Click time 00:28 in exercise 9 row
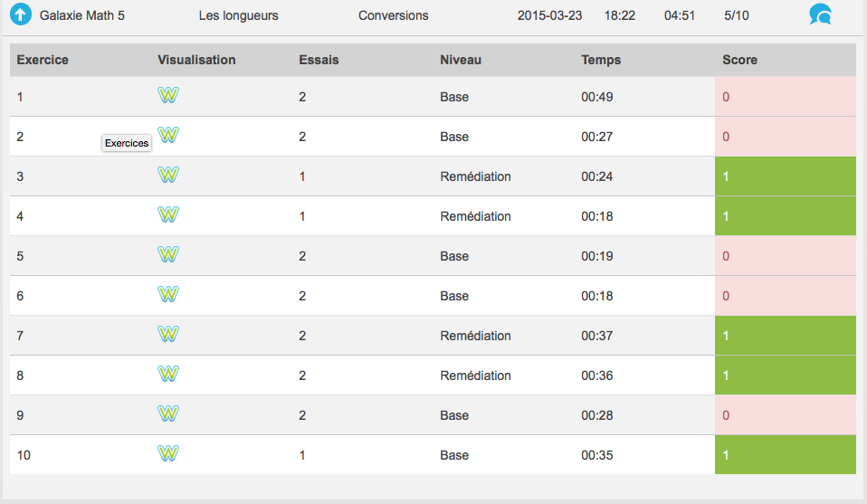The width and height of the screenshot is (867, 504). (x=596, y=415)
